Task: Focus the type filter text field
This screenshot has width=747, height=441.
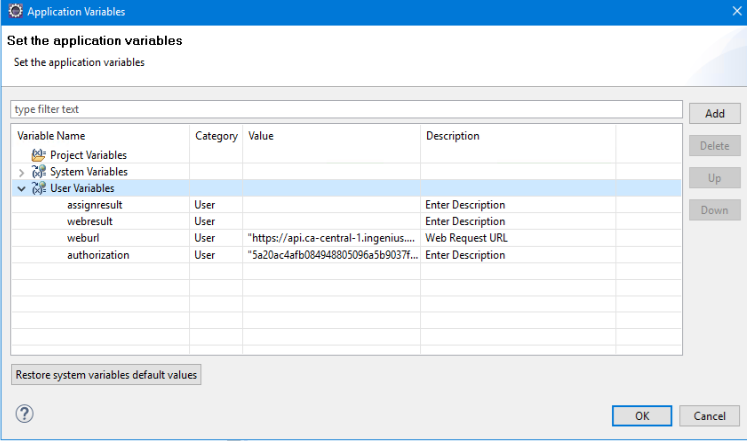Action: tap(345, 109)
